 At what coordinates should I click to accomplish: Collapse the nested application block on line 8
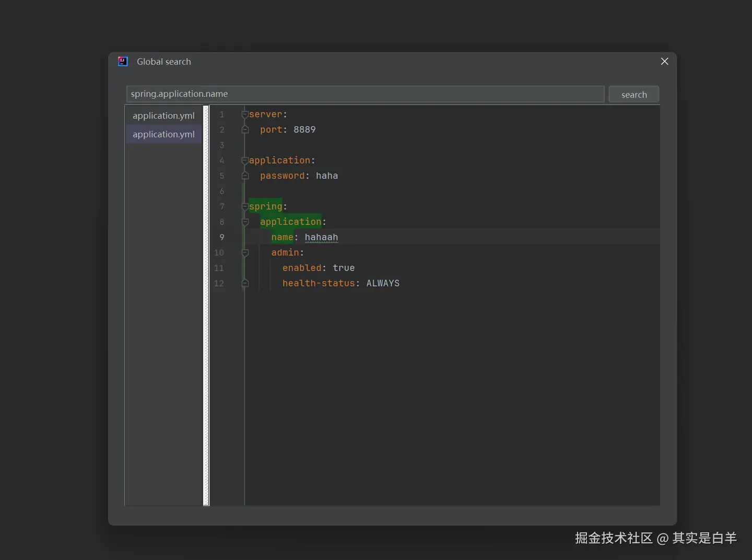[245, 222]
